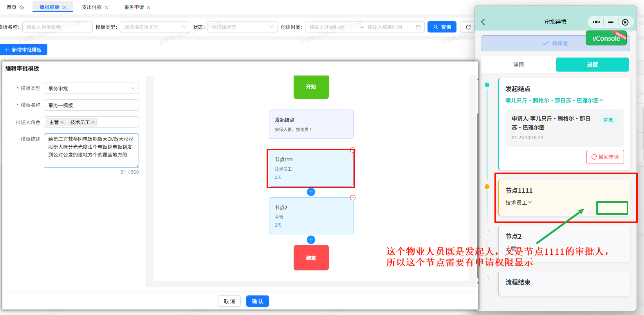Switch to the 事务申请 tab
Viewport: 644px width, 315px height.
click(134, 7)
